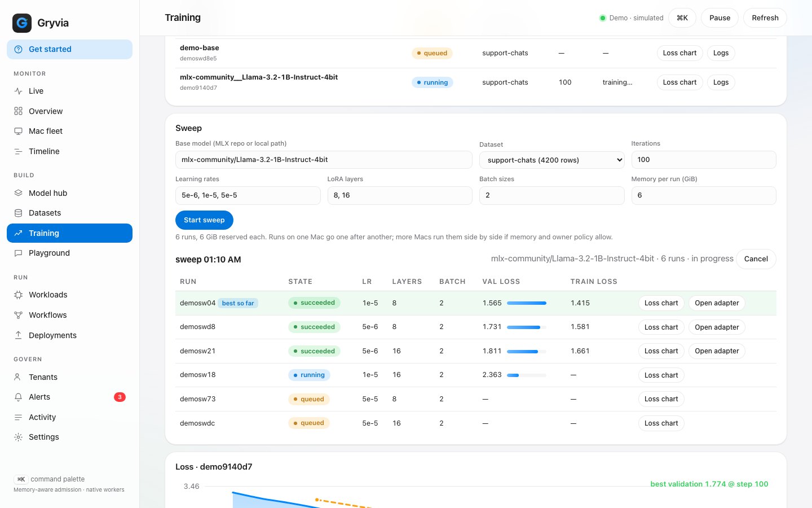Screen dimensions: 812x508
Task: Click the Workloads chip icon
Action: point(19,295)
